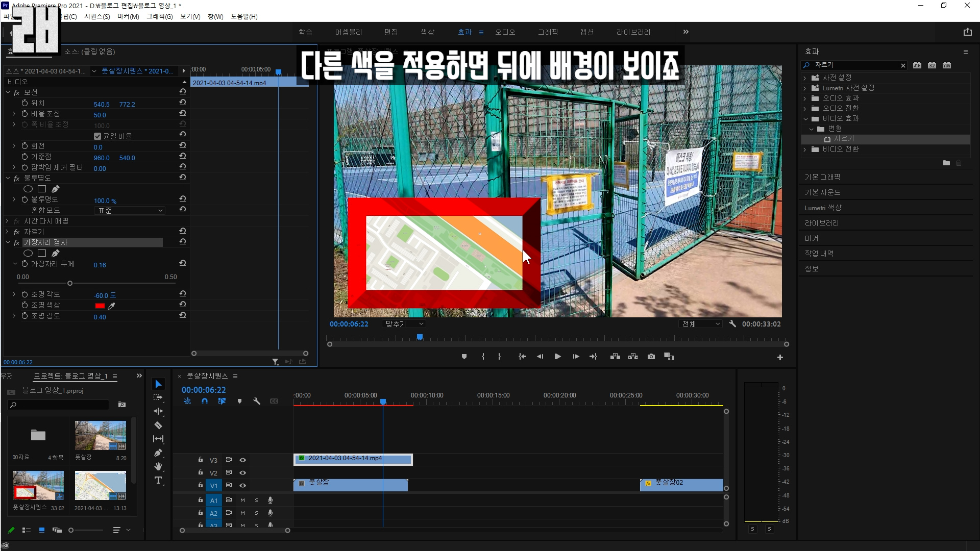The height and width of the screenshot is (551, 980).
Task: Mute audio track A1
Action: [x=243, y=500]
